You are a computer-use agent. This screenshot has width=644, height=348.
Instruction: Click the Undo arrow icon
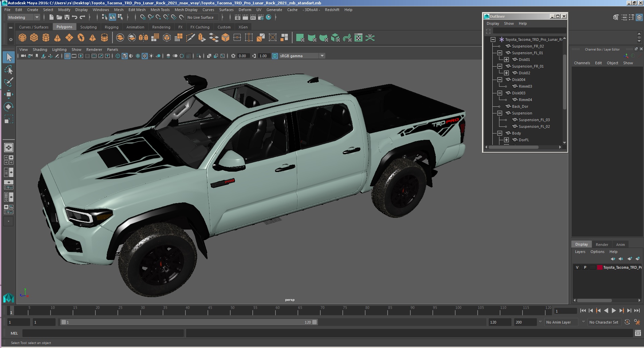click(x=75, y=17)
